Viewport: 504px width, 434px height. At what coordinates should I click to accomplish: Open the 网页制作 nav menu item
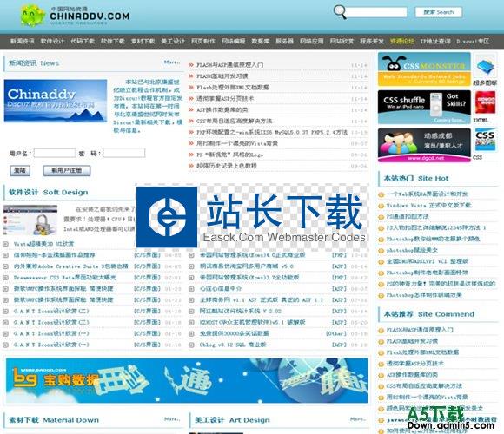click(203, 41)
